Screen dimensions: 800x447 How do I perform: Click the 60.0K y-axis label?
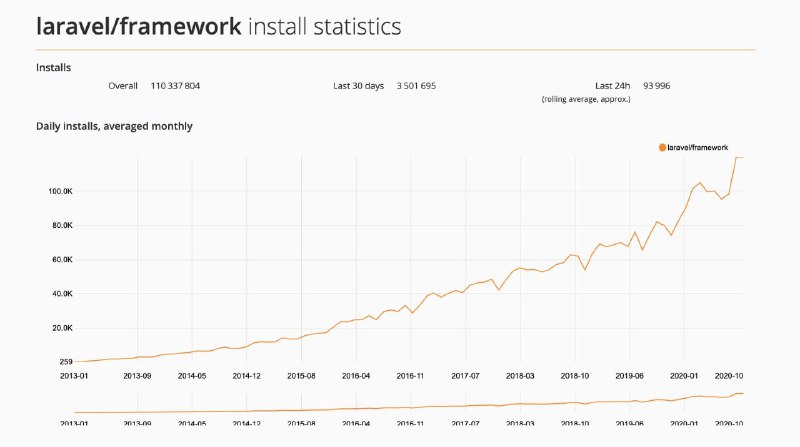62,259
